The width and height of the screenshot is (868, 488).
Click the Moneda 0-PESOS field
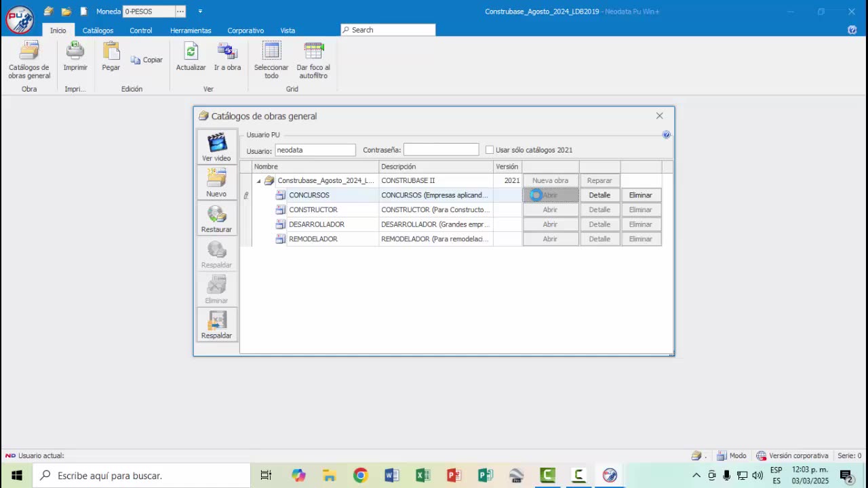pyautogui.click(x=149, y=12)
